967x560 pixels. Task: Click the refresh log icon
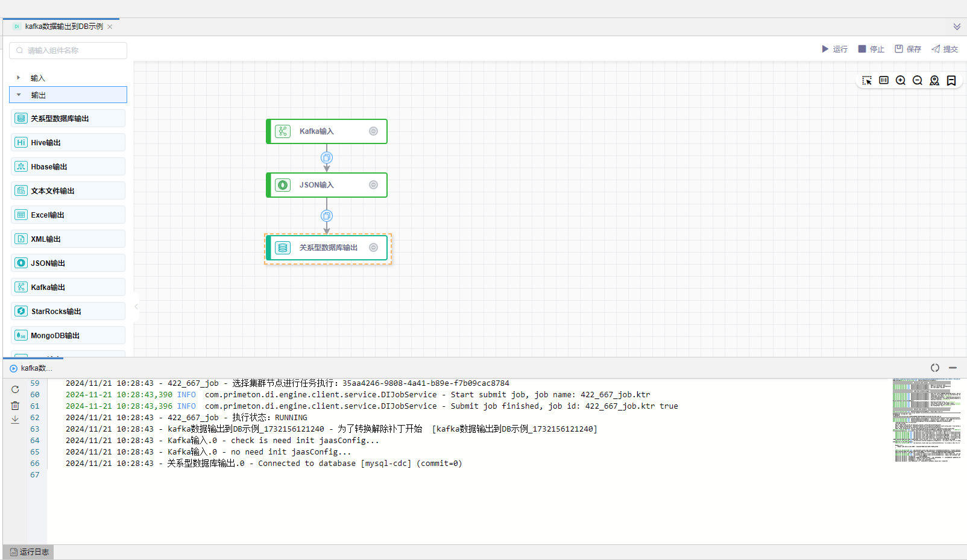pos(15,389)
